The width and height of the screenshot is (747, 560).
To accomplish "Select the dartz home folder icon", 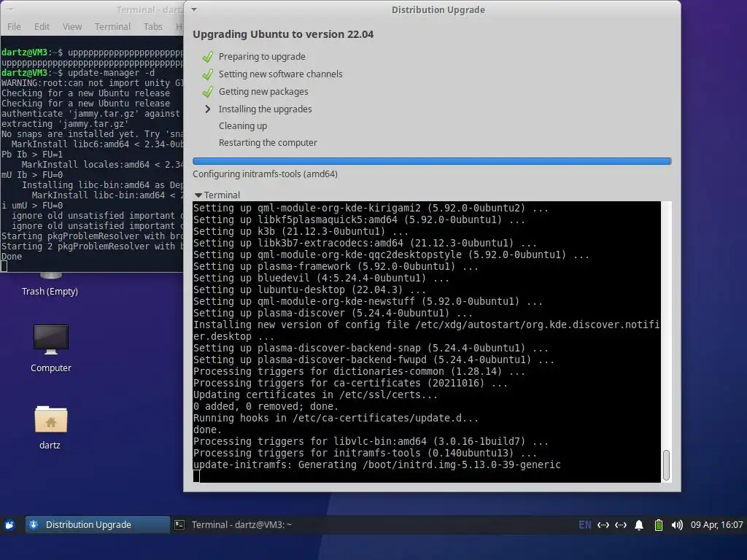I will click(x=50, y=427).
